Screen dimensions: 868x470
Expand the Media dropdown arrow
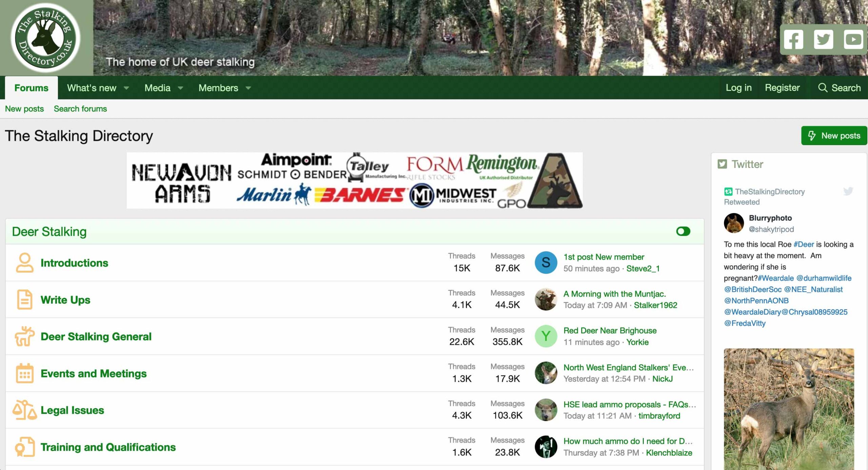click(x=180, y=88)
